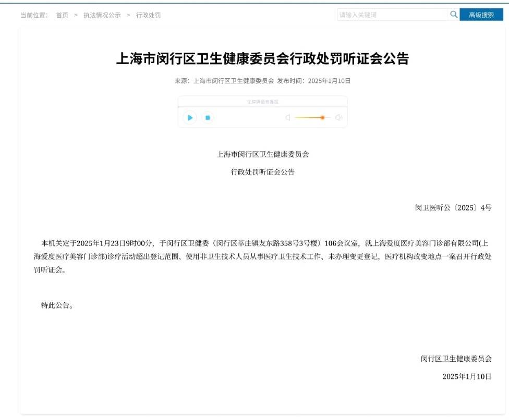
Task: Click the 来源 source text
Action: (x=224, y=81)
